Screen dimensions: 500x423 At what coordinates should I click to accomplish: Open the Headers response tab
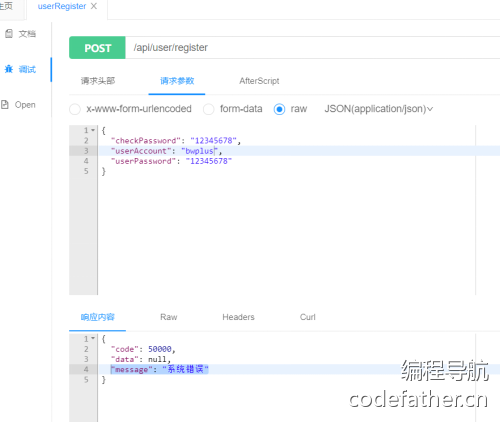[238, 317]
